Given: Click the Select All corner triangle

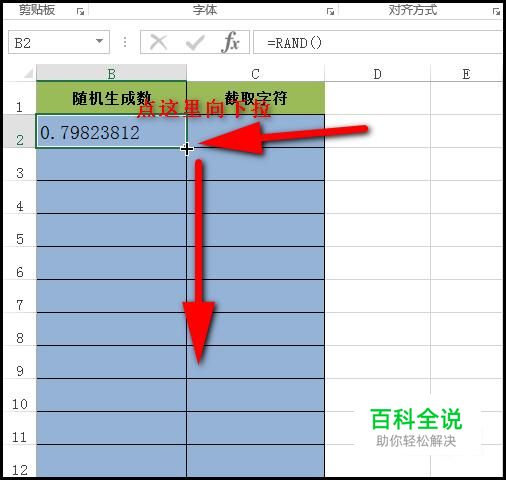Looking at the screenshot, I should pyautogui.click(x=28, y=73).
